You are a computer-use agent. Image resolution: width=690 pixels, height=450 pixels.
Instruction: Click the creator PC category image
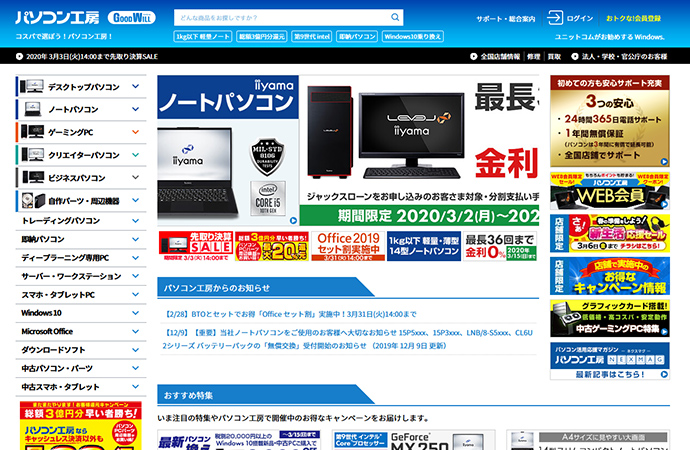tap(32, 155)
